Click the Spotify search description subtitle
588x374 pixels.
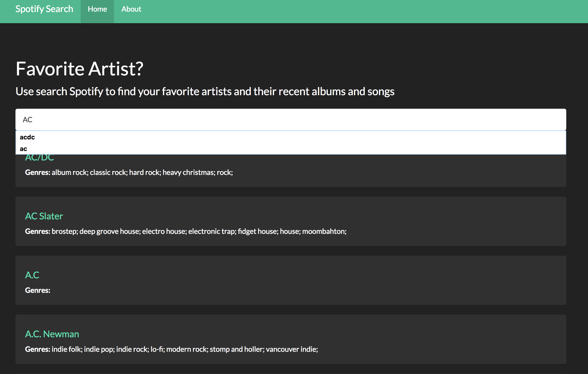[x=205, y=92]
